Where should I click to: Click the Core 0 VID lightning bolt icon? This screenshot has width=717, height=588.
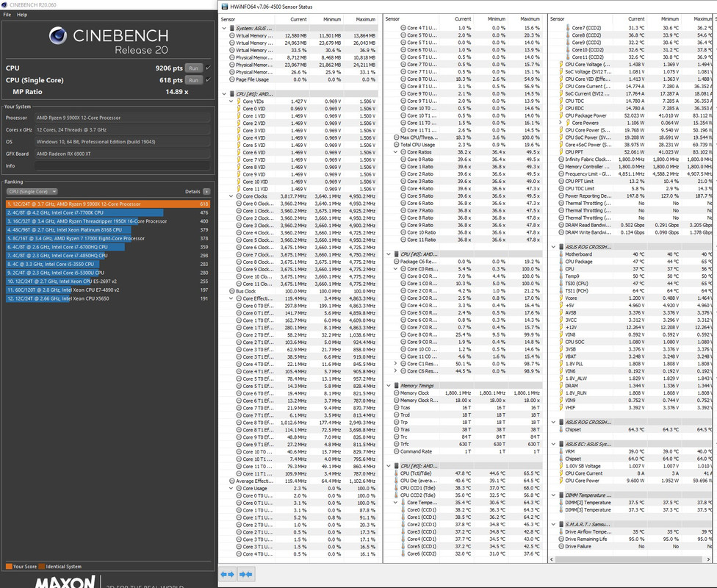click(x=239, y=109)
